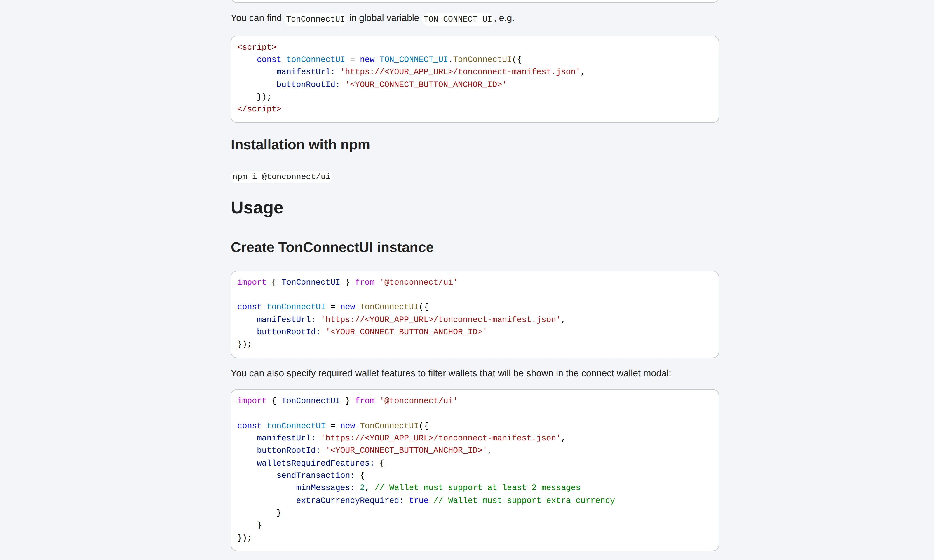Click 'minMessages: 2' in the code
Image resolution: width=934 pixels, height=560 pixels.
pyautogui.click(x=330, y=488)
